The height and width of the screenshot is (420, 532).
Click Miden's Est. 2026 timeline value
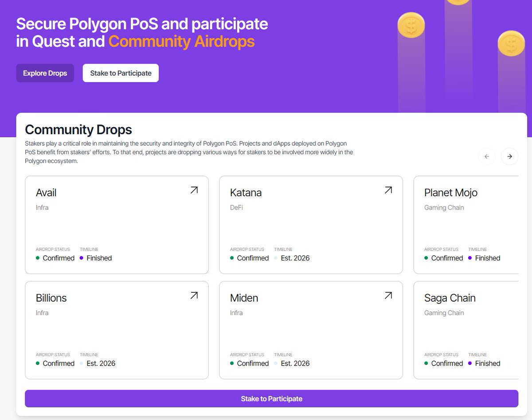(x=295, y=363)
